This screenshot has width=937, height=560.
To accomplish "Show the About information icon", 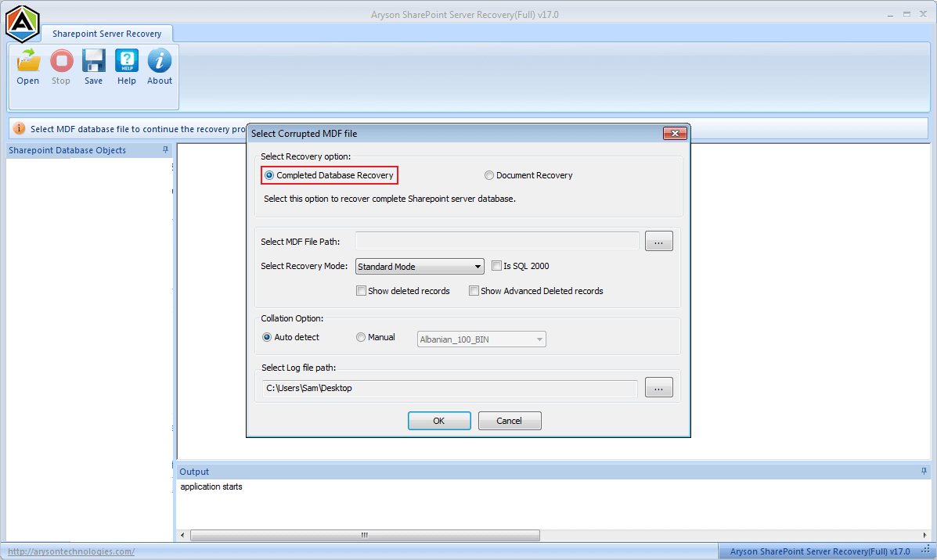I will click(x=160, y=61).
